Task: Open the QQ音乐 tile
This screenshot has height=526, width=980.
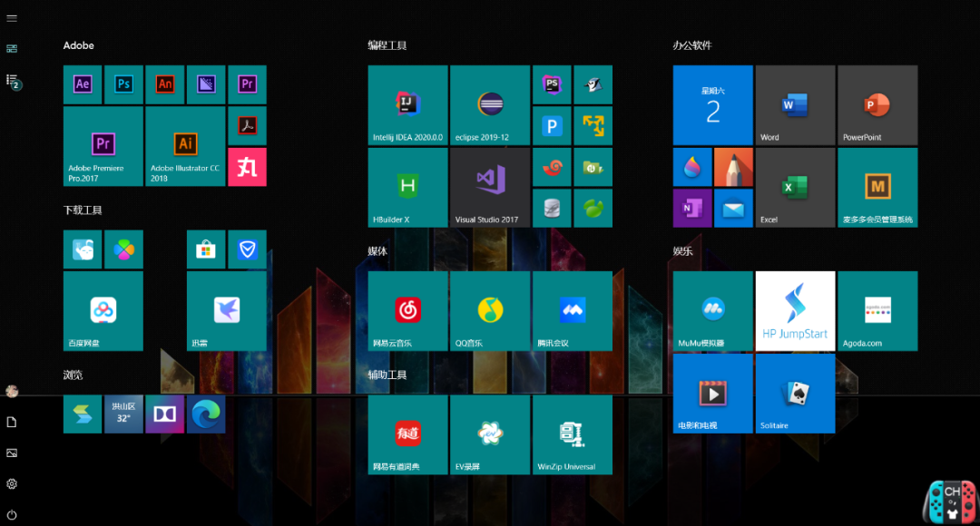Action: pyautogui.click(x=491, y=311)
